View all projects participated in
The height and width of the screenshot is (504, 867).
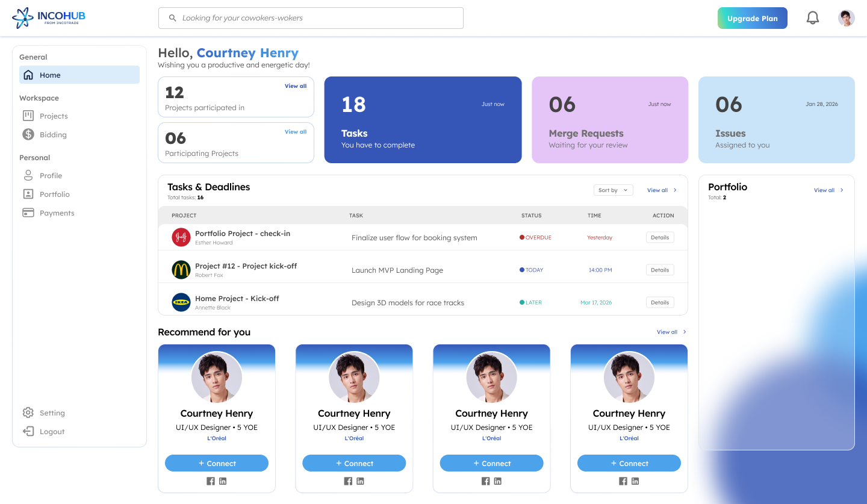click(296, 86)
